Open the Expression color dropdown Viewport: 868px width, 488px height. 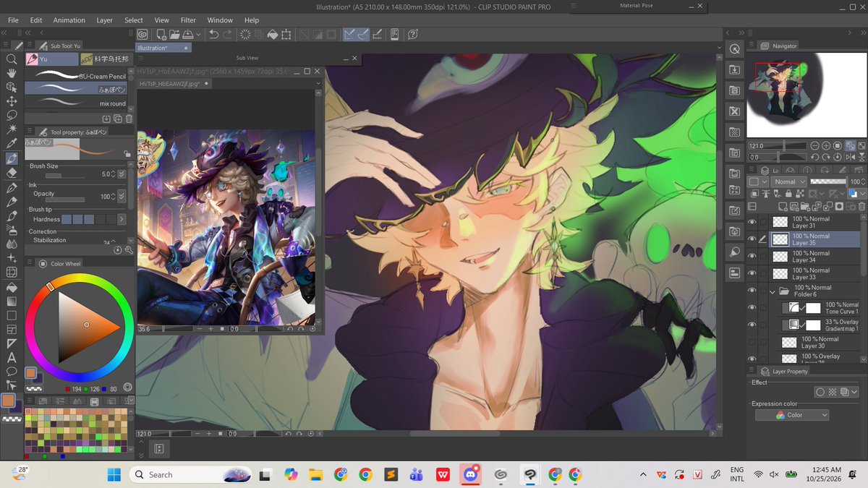792,415
